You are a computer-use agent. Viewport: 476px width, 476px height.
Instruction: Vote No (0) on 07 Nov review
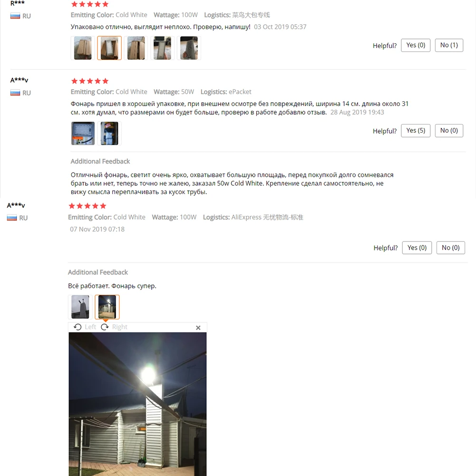450,248
